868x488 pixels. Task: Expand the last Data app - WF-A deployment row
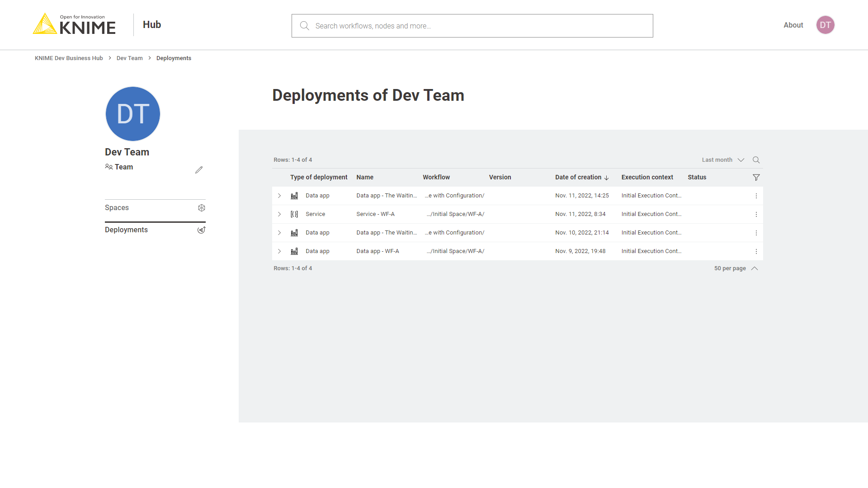click(x=280, y=251)
